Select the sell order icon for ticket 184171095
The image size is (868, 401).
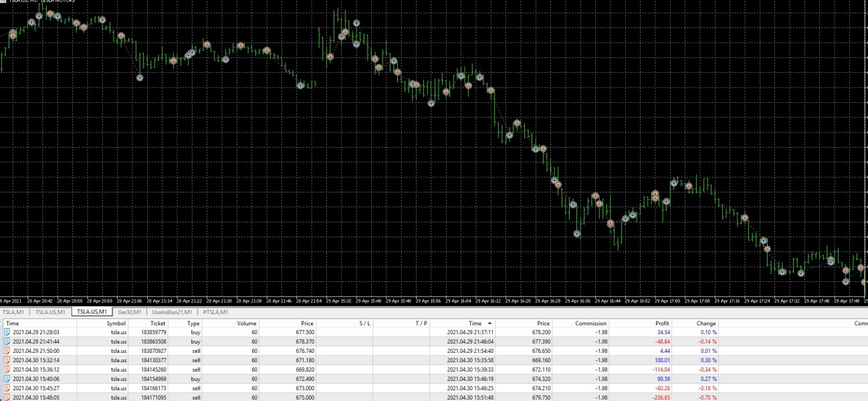pos(7,397)
